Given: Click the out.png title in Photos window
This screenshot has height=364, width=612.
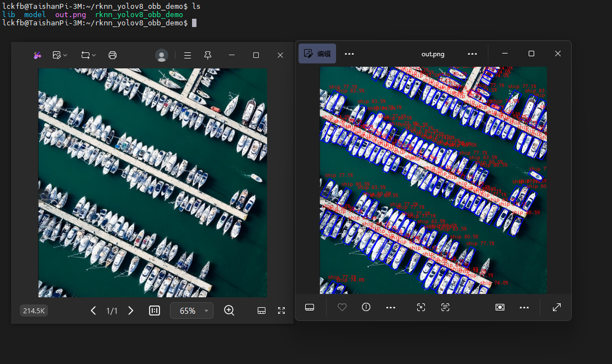Looking at the screenshot, I should tap(433, 54).
